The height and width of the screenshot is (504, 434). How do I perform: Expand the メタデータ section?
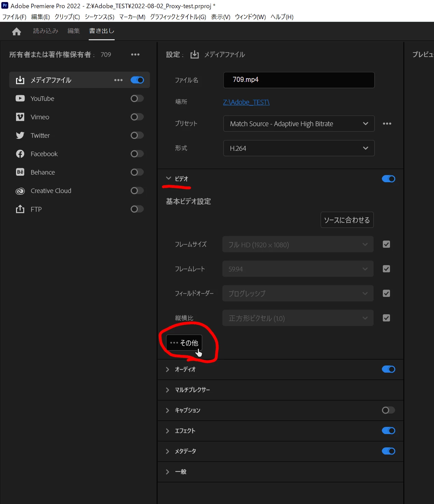point(168,451)
